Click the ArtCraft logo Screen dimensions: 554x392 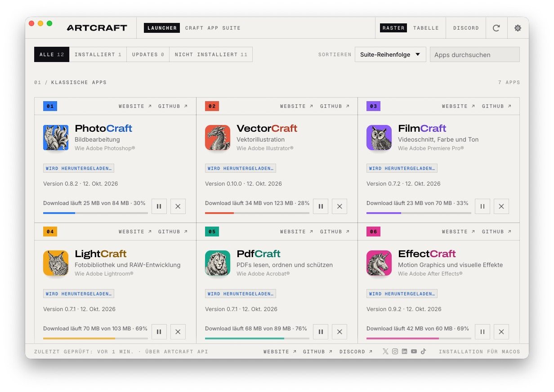pyautogui.click(x=97, y=28)
